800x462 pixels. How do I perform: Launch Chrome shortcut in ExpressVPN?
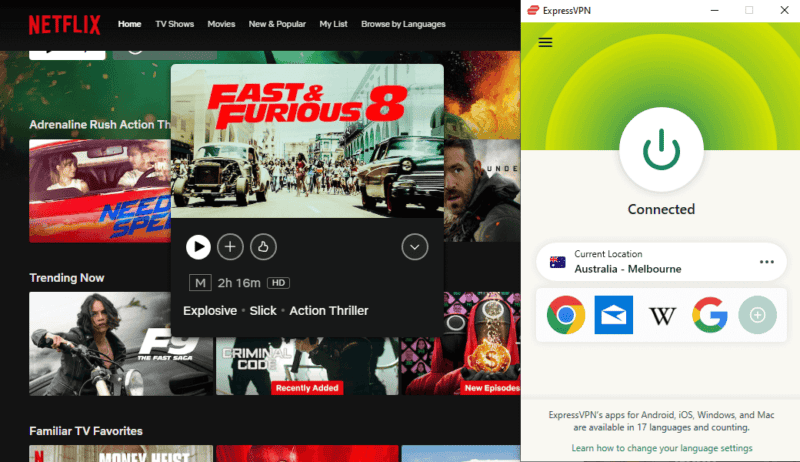click(566, 315)
